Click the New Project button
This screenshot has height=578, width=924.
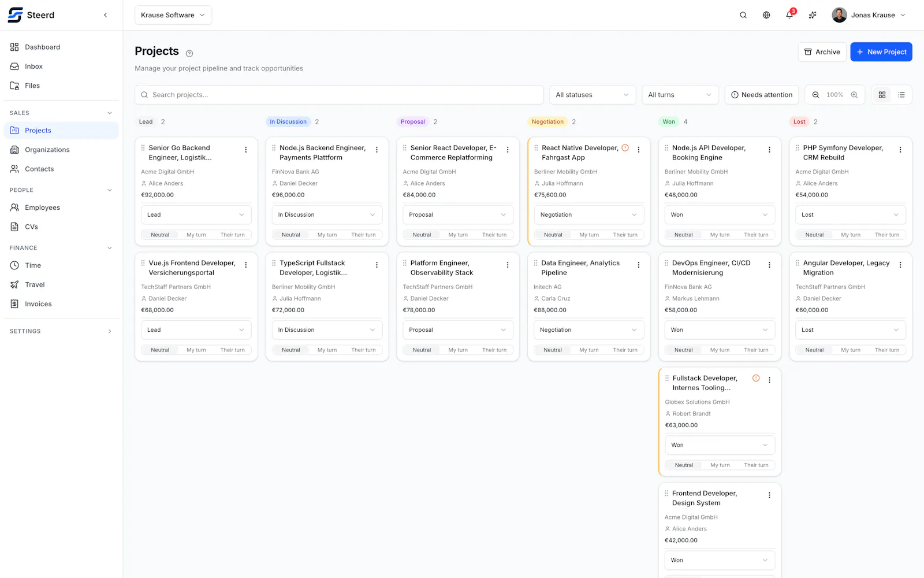pyautogui.click(x=881, y=52)
